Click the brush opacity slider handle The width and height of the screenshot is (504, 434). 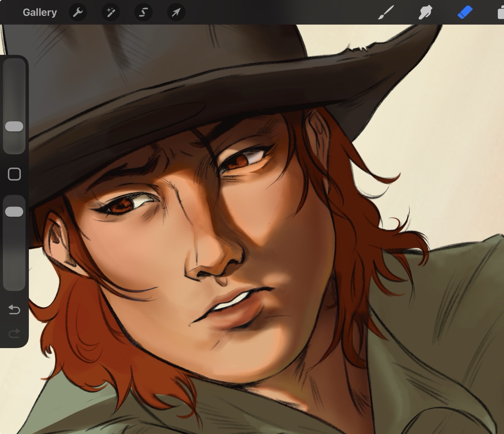[x=14, y=212]
